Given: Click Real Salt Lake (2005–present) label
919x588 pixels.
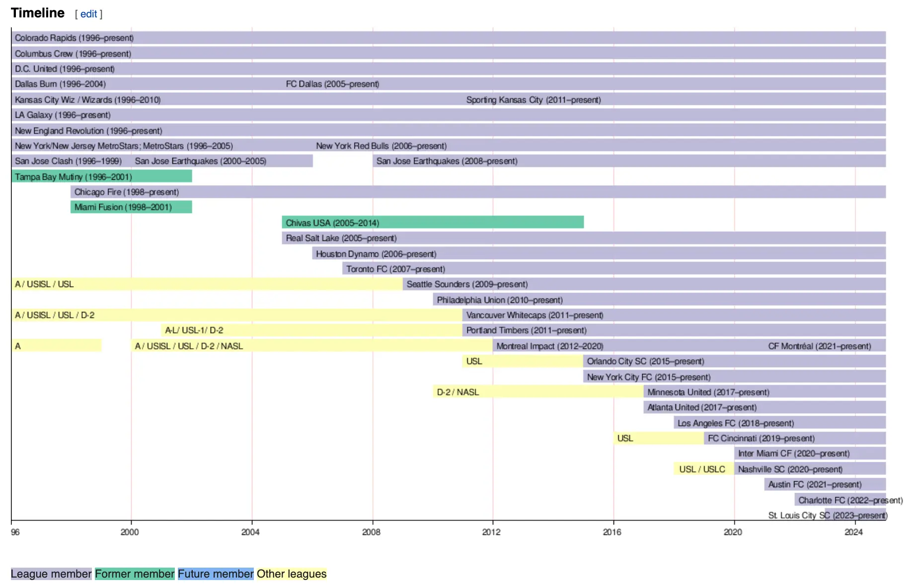Looking at the screenshot, I should point(341,238).
